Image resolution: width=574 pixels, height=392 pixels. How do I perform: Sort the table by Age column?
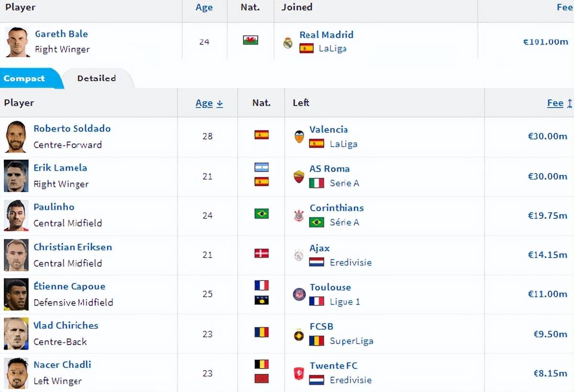tap(209, 103)
